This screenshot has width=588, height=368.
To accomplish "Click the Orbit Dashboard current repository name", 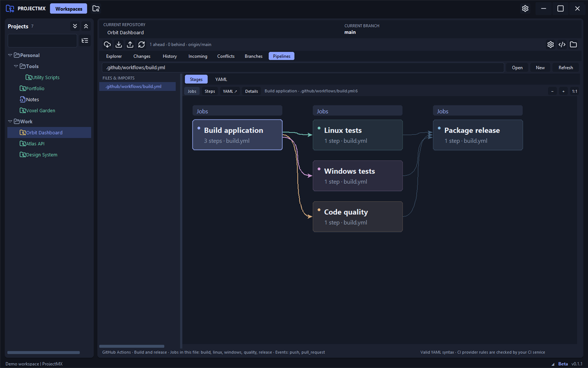I will pos(126,32).
